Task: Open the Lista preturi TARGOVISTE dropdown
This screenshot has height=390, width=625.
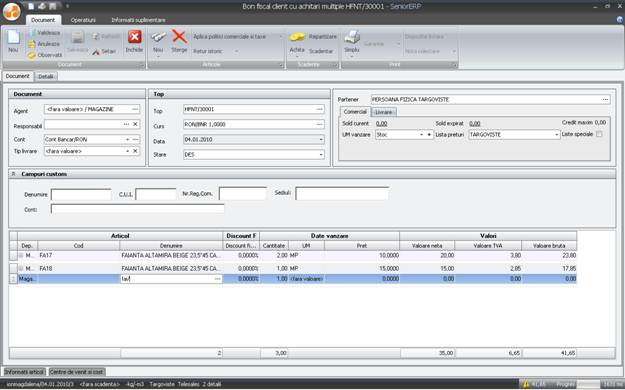Action: [557, 135]
